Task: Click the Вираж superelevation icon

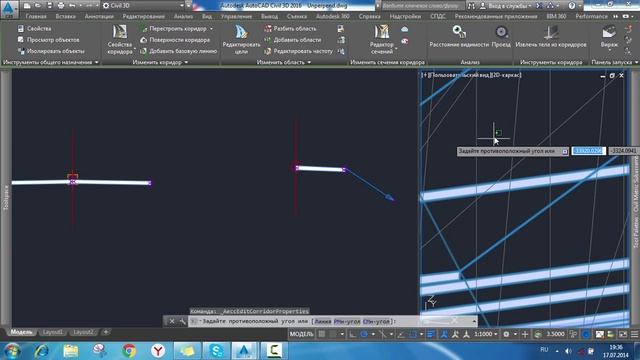Action: click(x=609, y=32)
